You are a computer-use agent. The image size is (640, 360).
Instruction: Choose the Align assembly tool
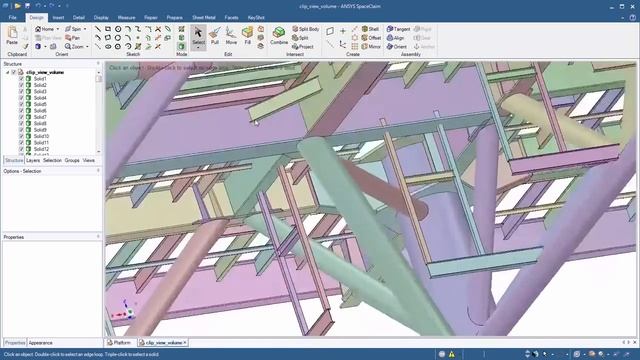pos(396,38)
